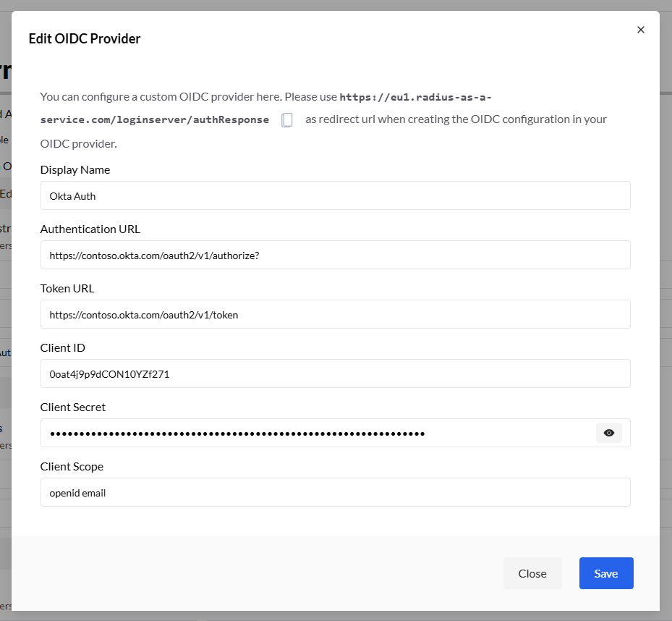The image size is (672, 621).
Task: Click the custom OIDC provider description text
Action: (x=188, y=97)
